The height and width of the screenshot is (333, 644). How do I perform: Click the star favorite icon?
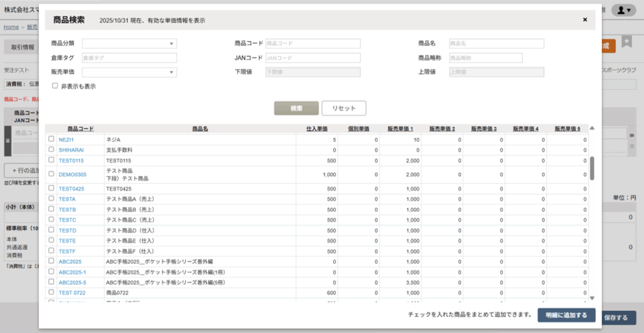[626, 42]
